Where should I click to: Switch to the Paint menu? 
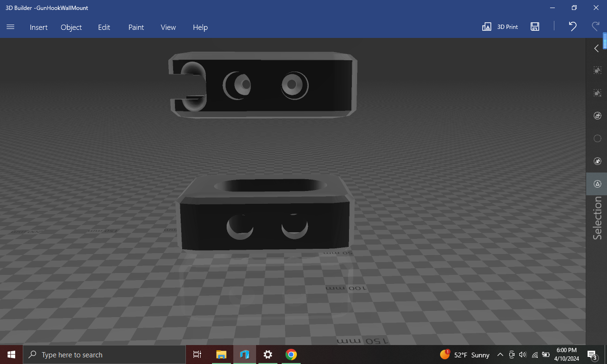[x=136, y=27]
